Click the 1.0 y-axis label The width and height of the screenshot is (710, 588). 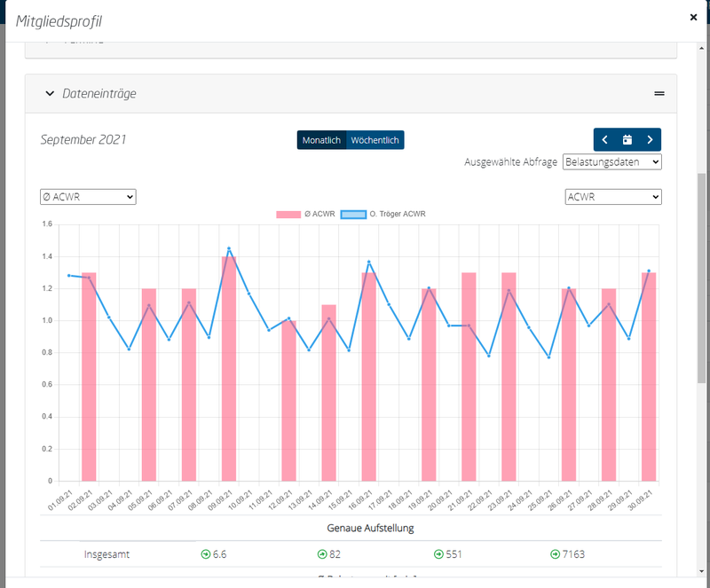[47, 320]
